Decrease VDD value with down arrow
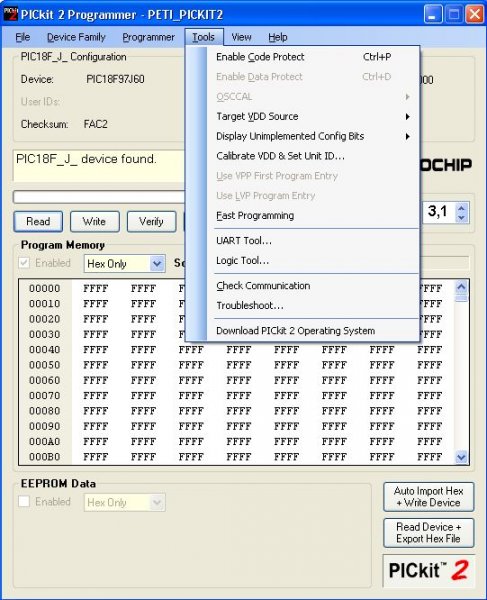Viewport: 487px width, 600px height. coord(462,217)
